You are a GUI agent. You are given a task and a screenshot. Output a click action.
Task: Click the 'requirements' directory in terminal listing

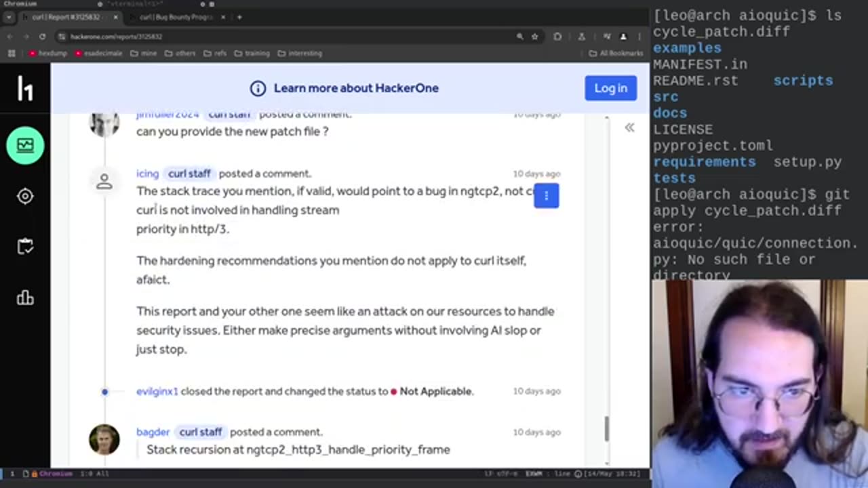tap(705, 162)
